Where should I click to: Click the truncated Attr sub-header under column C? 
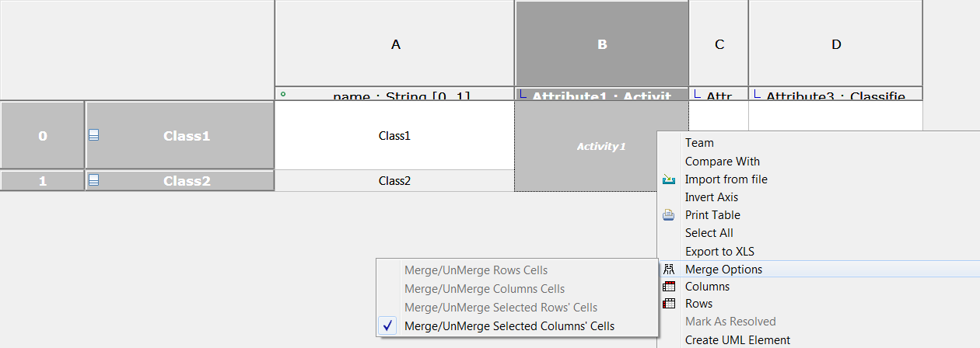[x=719, y=94]
